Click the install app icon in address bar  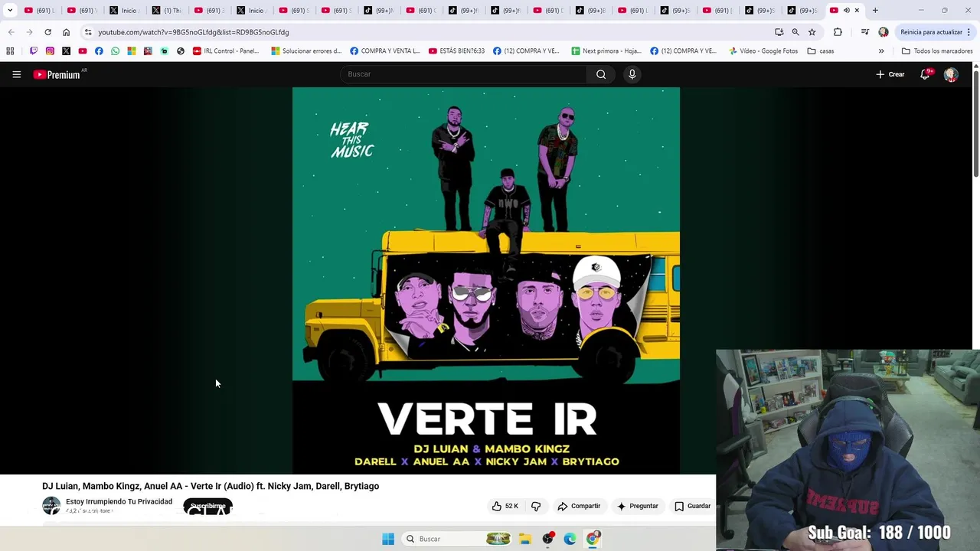pos(779,32)
